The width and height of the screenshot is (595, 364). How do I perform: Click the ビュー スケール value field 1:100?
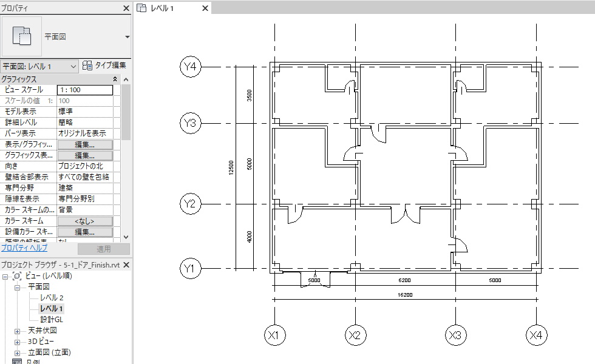(x=85, y=90)
